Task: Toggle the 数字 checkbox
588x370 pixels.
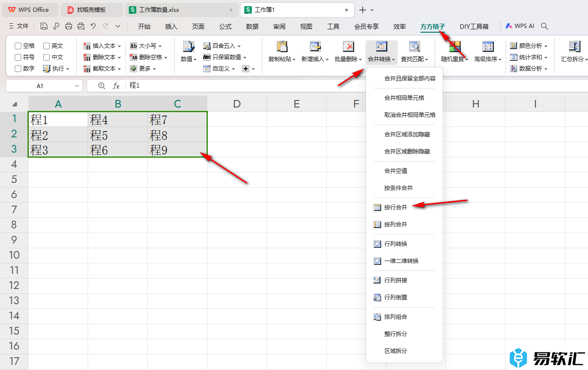Action: tap(18, 69)
